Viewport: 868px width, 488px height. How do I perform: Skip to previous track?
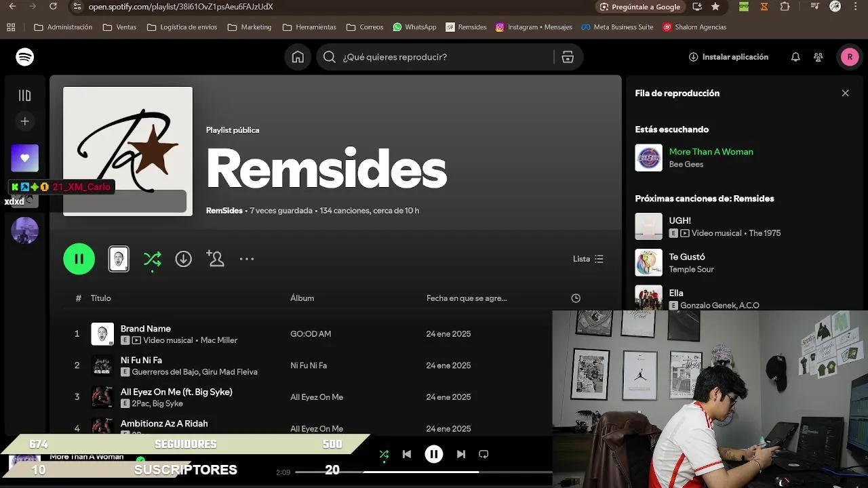(407, 454)
